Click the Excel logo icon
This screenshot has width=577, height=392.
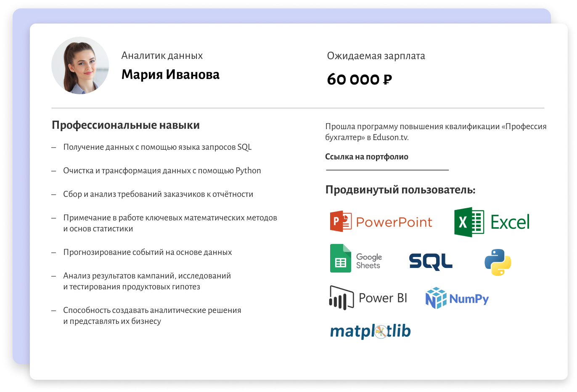pyautogui.click(x=469, y=222)
